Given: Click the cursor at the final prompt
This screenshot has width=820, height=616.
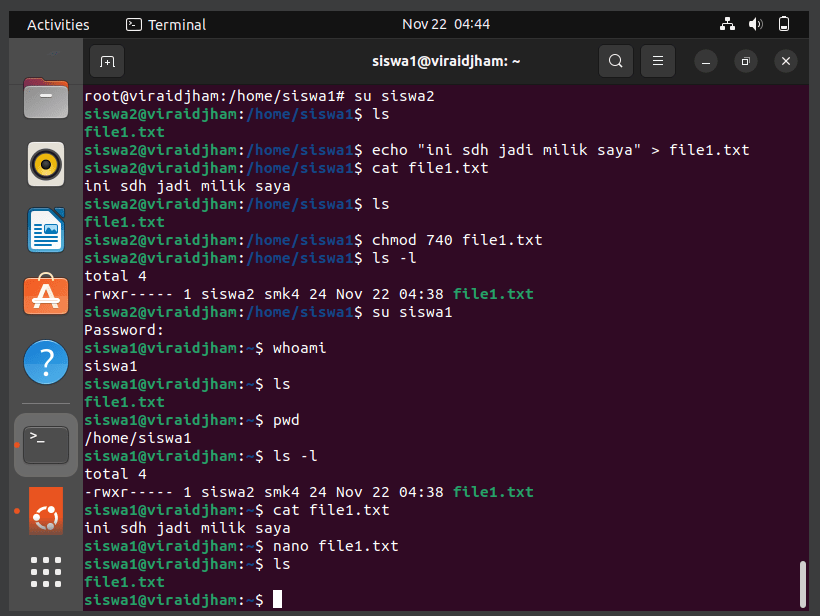Looking at the screenshot, I should (277, 599).
